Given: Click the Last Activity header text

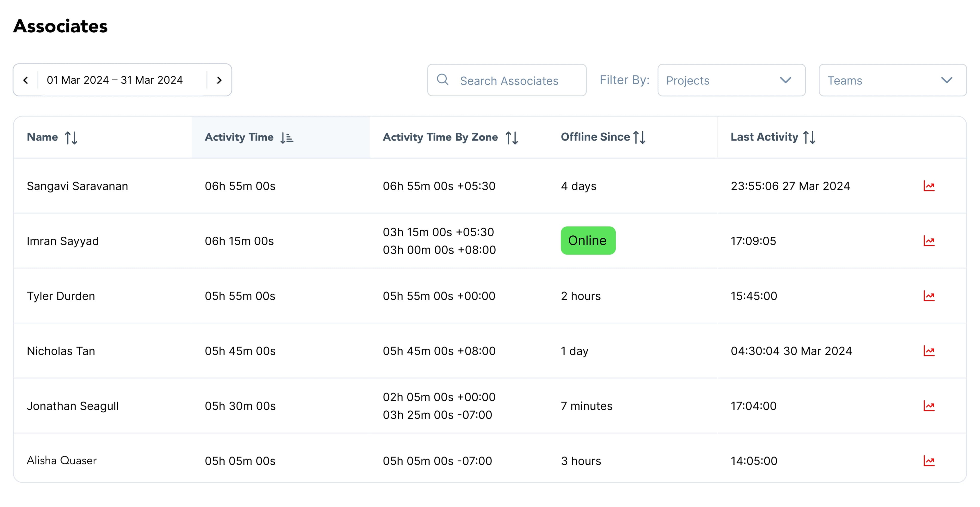Looking at the screenshot, I should (x=764, y=137).
